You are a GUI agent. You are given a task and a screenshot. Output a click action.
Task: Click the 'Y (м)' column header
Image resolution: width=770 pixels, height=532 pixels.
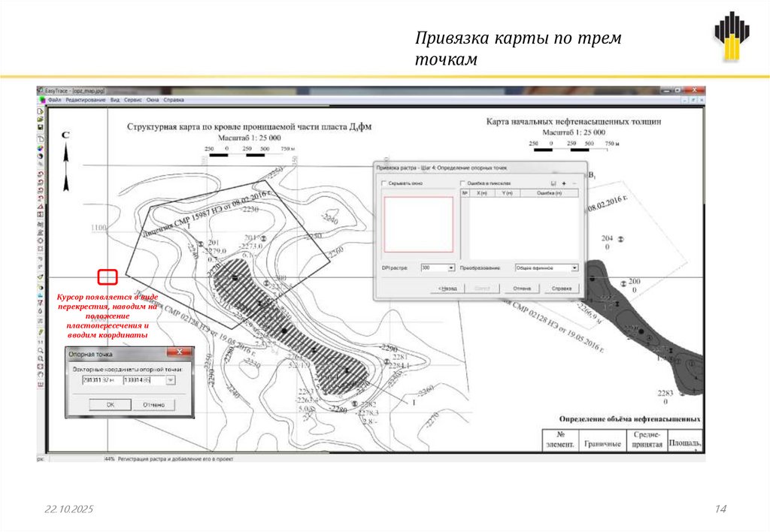[508, 193]
